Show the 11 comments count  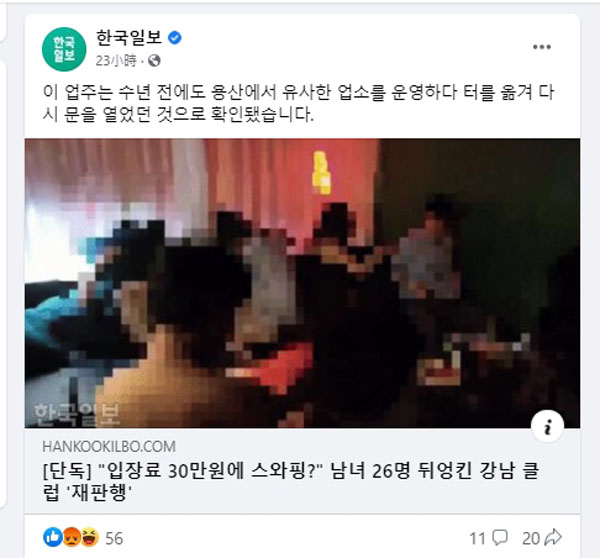[x=477, y=538]
